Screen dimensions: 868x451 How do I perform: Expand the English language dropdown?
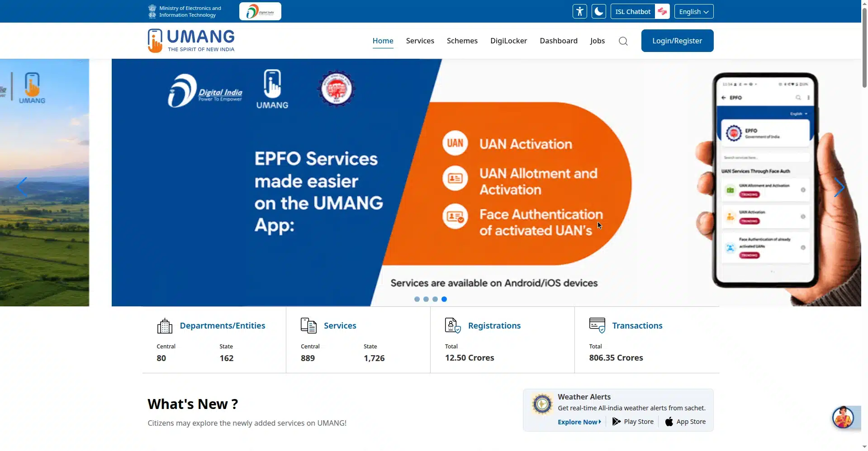tap(693, 11)
